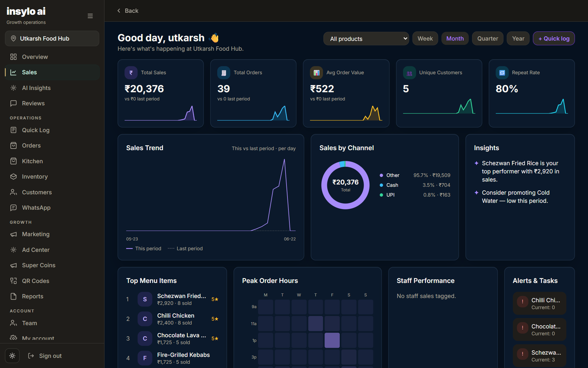Click the Sales chart icon in sidebar
588x368 pixels.
click(x=13, y=72)
